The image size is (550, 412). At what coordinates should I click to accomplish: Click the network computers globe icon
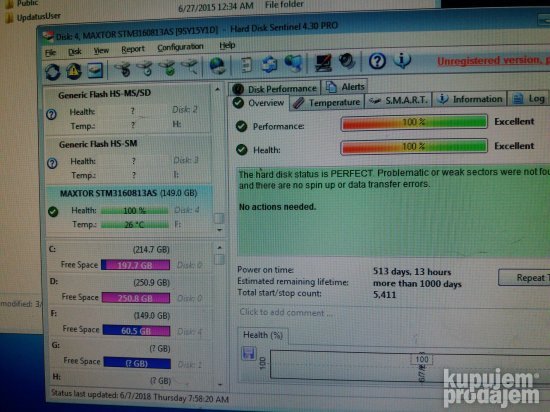coord(293,63)
